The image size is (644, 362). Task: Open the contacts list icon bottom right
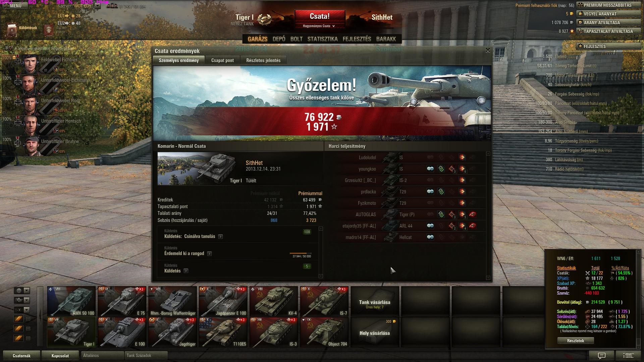click(x=629, y=355)
